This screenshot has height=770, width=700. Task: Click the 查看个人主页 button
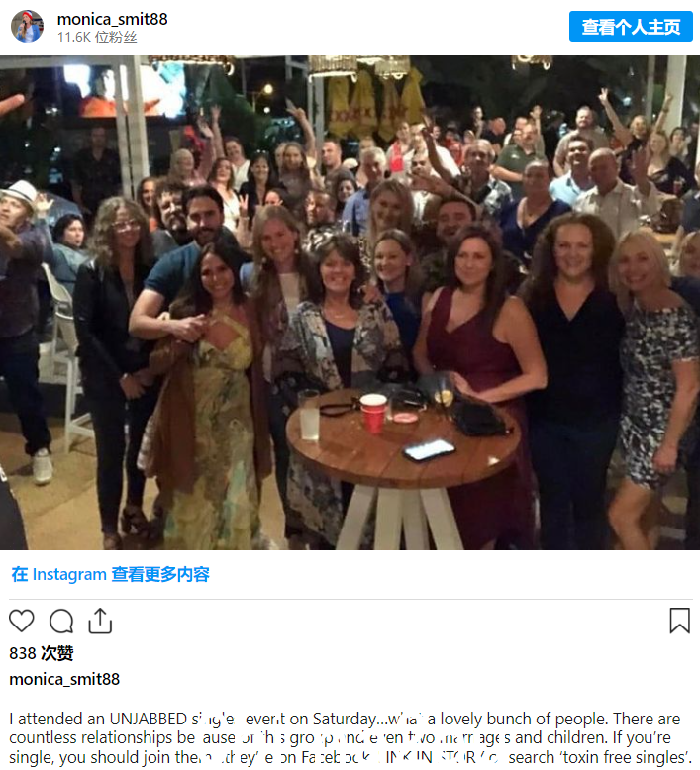pyautogui.click(x=631, y=26)
